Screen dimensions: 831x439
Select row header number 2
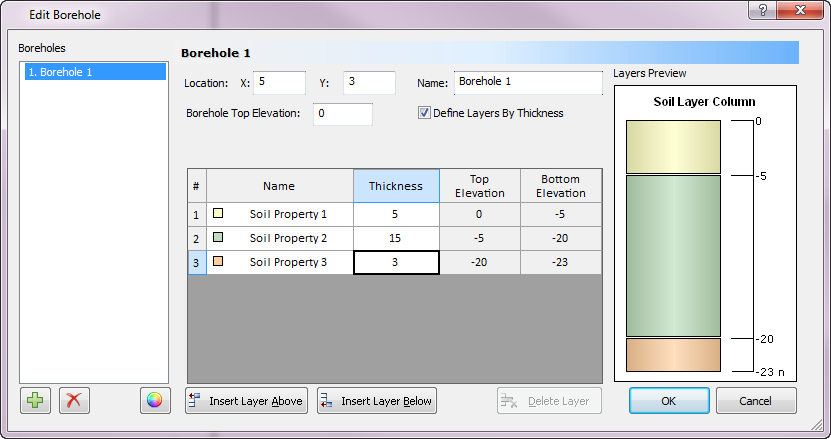tap(197, 239)
